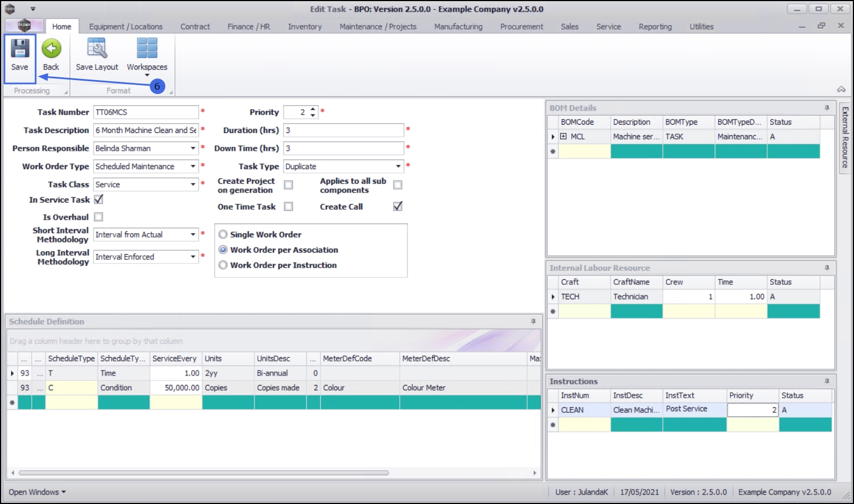Screen dimensions: 854x504
Task: Expand Long Interval Methodology dropdown
Action: pyautogui.click(x=193, y=257)
